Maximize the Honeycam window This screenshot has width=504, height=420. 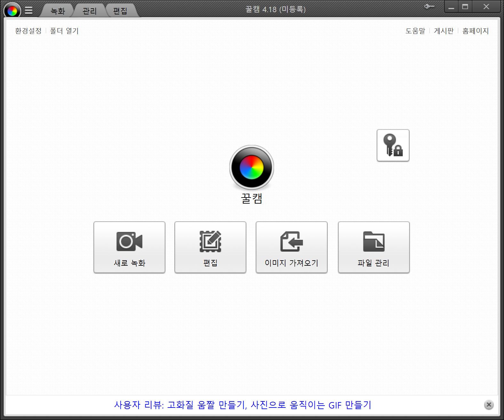(465, 7)
